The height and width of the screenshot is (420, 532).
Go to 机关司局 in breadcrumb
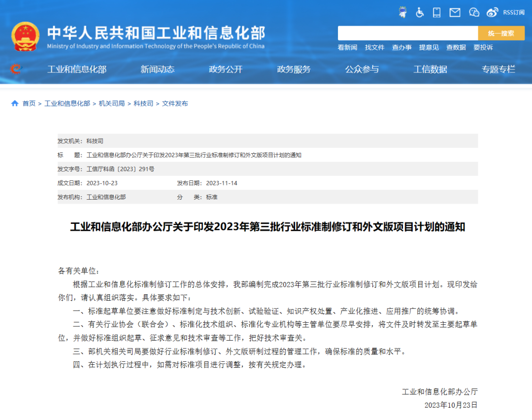112,104
